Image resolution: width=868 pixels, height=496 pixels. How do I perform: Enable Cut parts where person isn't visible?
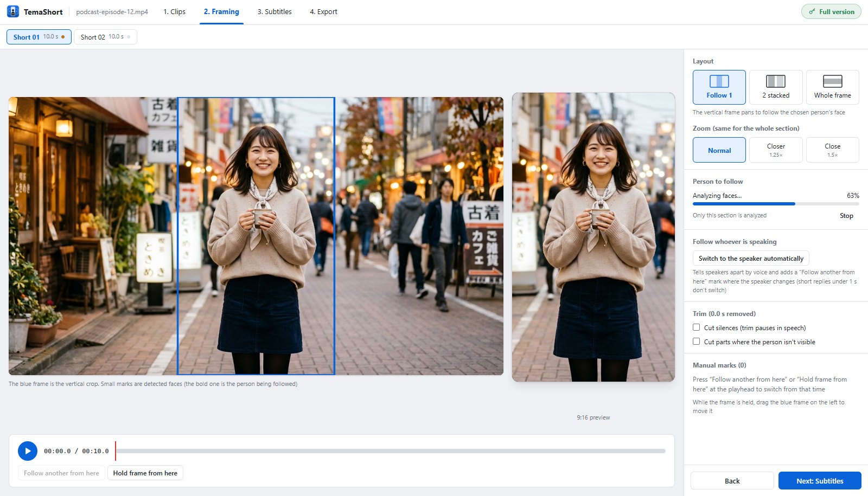coord(697,342)
